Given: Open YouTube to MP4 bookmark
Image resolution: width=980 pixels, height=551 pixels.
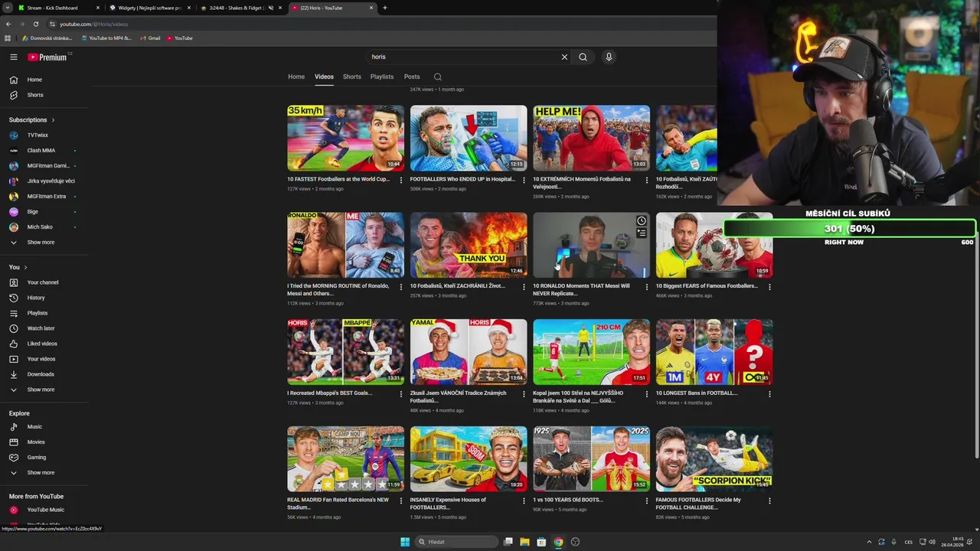Looking at the screenshot, I should pos(106,38).
